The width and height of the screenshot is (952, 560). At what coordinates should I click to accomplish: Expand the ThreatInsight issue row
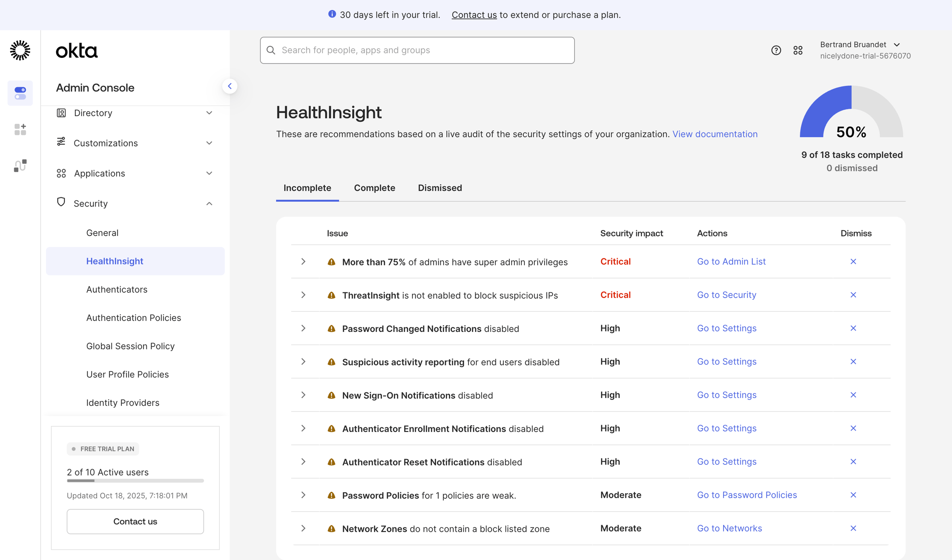[x=303, y=295]
